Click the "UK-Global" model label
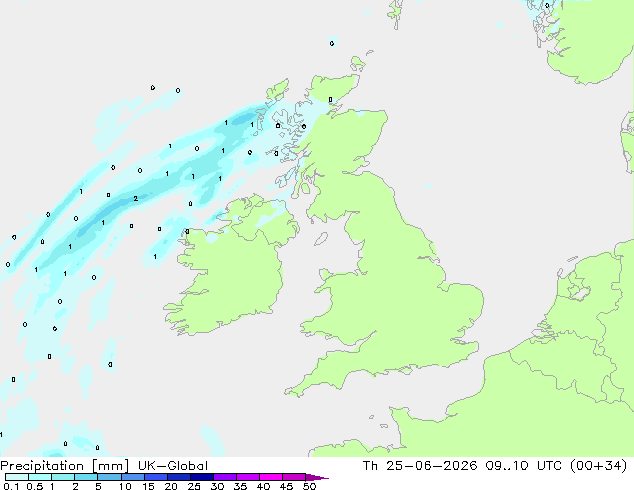 pyautogui.click(x=173, y=466)
